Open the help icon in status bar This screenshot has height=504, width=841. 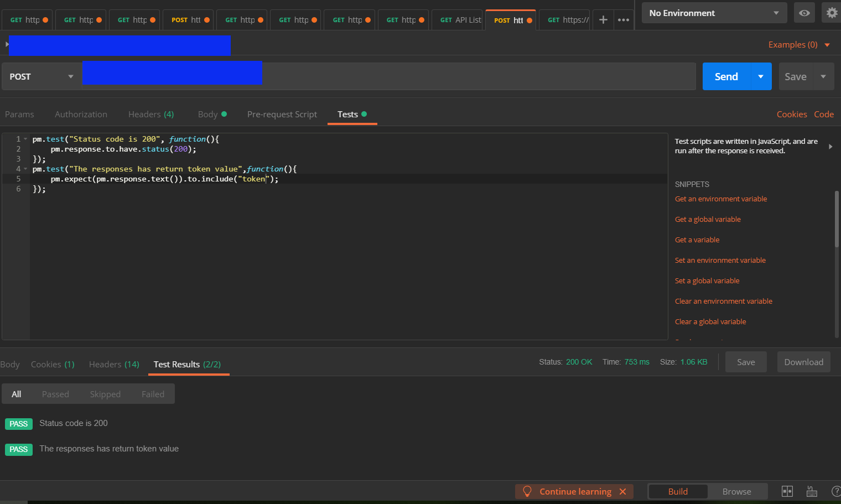[835, 491]
